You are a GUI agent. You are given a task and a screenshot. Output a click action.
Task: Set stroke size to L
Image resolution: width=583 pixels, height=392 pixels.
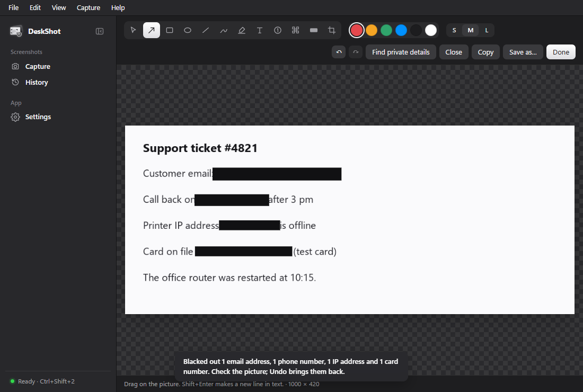point(487,31)
